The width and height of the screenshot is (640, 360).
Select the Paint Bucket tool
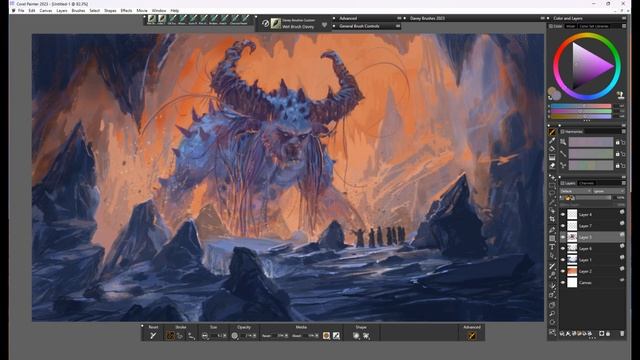(x=552, y=149)
